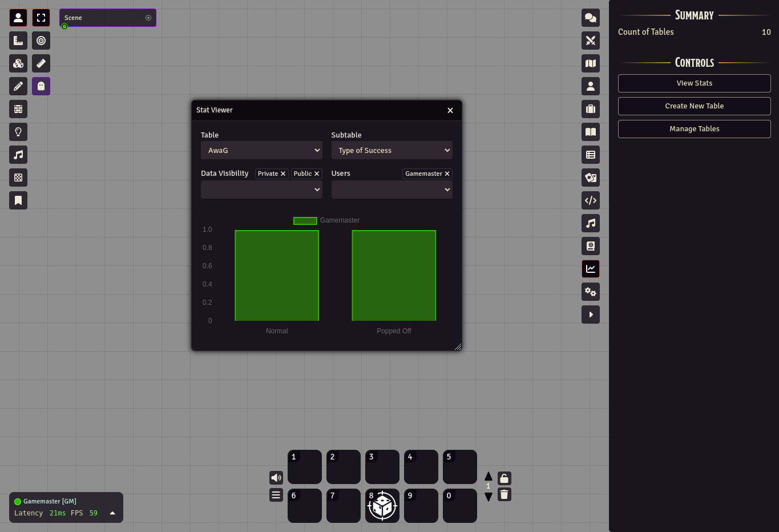Mute sounds with the hotbar speaker icon

[x=276, y=478]
